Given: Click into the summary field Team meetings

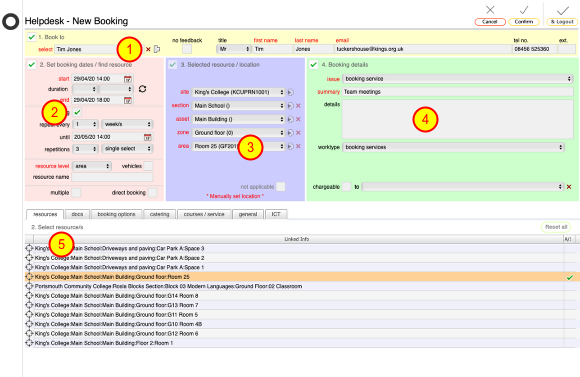Looking at the screenshot, I should tap(458, 92).
